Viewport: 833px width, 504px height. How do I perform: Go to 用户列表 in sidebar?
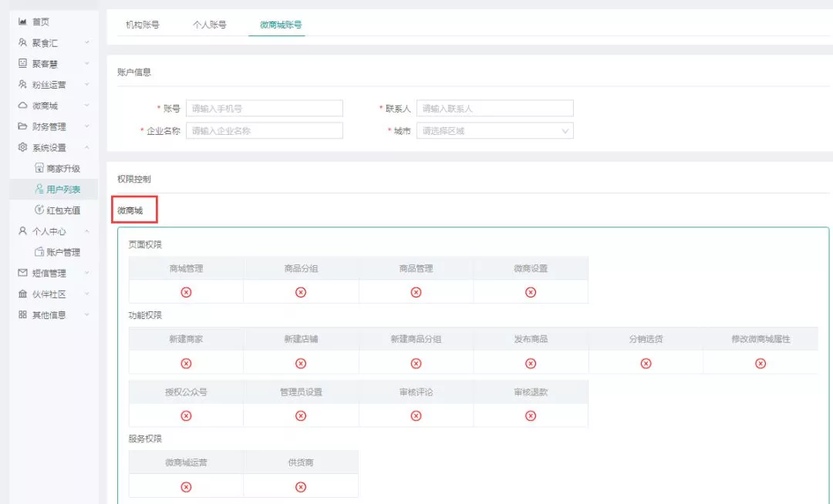click(62, 189)
